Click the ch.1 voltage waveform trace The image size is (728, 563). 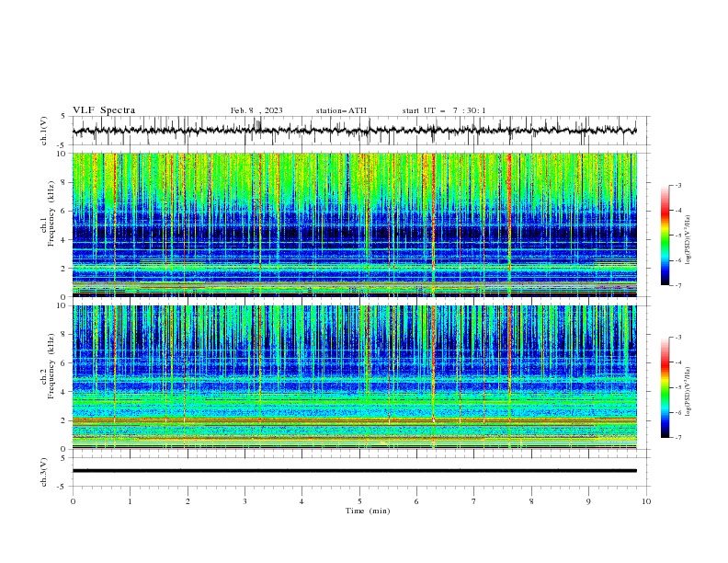coord(354,131)
